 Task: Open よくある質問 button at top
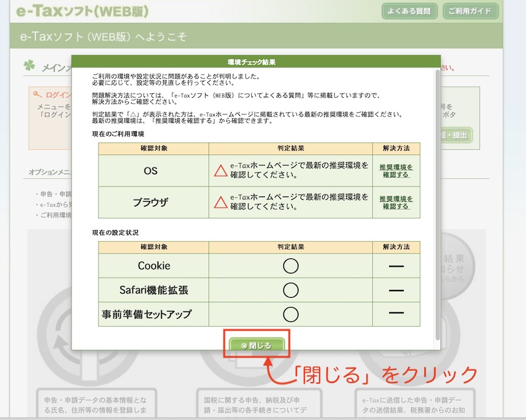coord(409,11)
